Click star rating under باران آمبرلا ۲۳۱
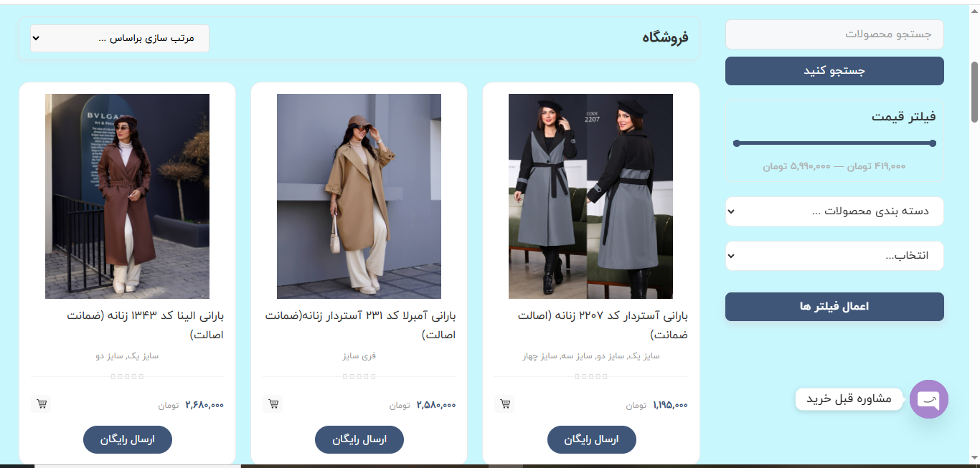 [x=359, y=376]
